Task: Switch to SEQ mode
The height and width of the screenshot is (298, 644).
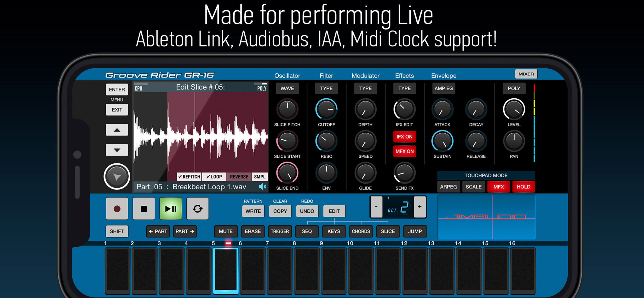Action: pyautogui.click(x=307, y=231)
